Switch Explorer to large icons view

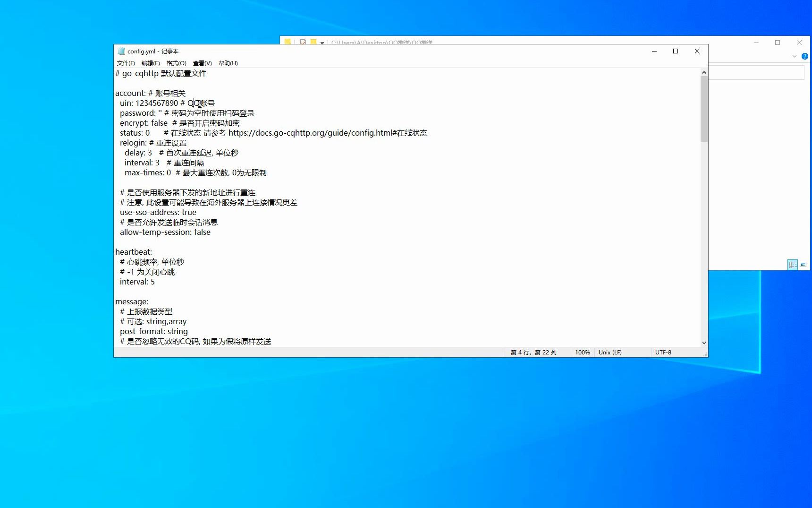click(803, 265)
